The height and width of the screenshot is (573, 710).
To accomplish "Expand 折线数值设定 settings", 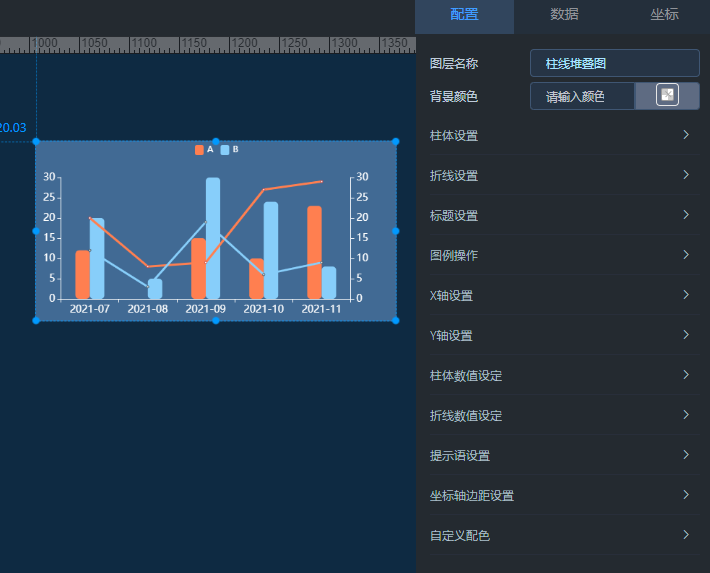I will click(x=560, y=415).
